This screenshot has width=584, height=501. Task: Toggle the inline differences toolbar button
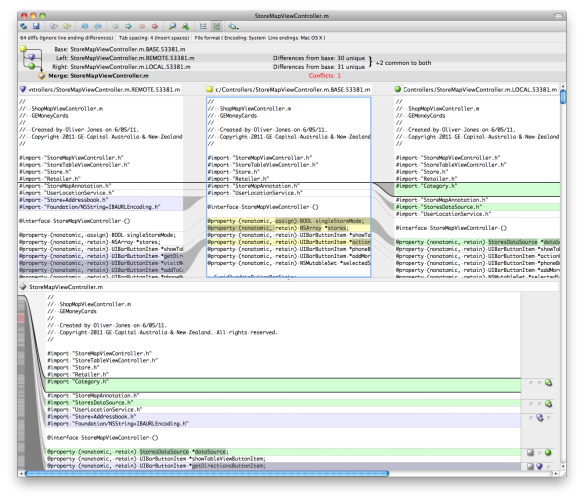pyautogui.click(x=216, y=26)
